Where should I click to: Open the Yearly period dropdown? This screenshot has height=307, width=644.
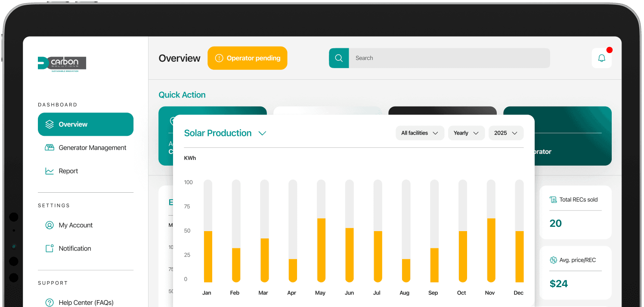(466, 133)
